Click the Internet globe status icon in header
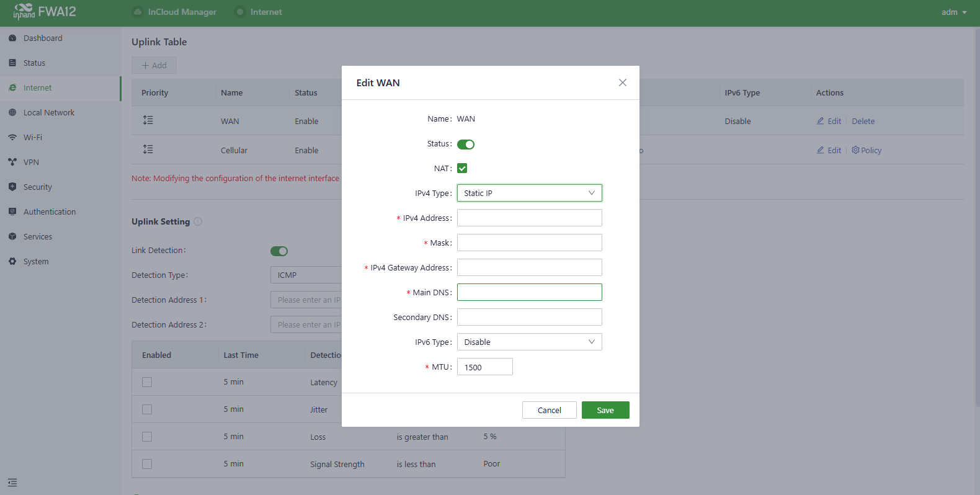This screenshot has width=980, height=495. (240, 12)
